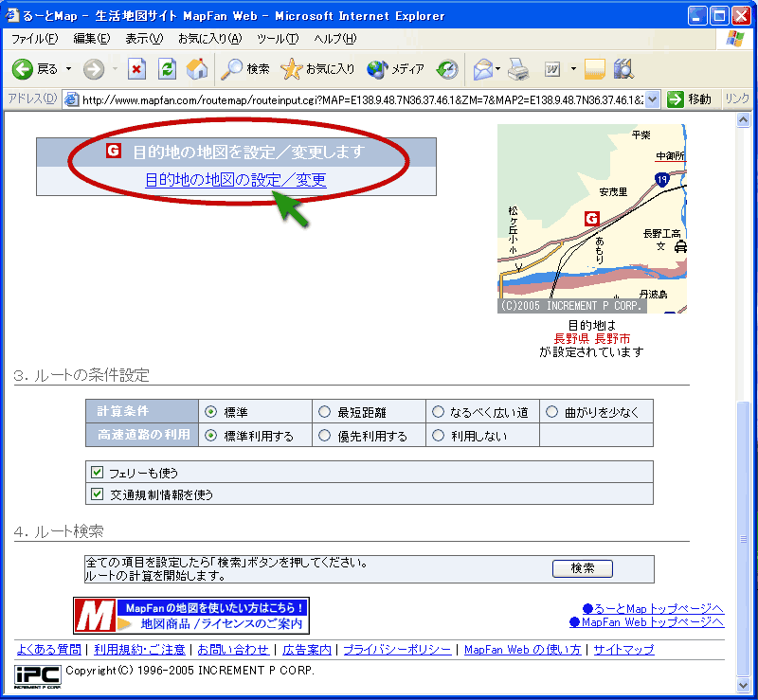Click the G destination marker on the map
The height and width of the screenshot is (700, 758).
(592, 219)
